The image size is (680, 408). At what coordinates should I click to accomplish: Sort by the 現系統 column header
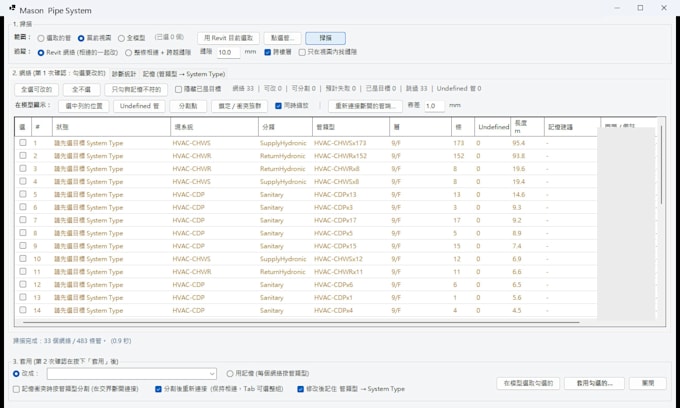tap(214, 127)
